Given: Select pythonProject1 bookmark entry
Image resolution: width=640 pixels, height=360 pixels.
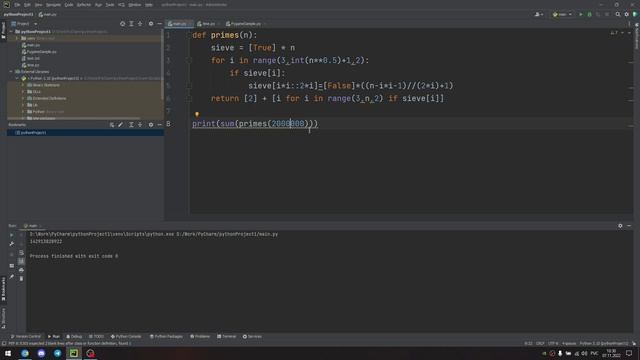Looking at the screenshot, I should pyautogui.click(x=33, y=133).
